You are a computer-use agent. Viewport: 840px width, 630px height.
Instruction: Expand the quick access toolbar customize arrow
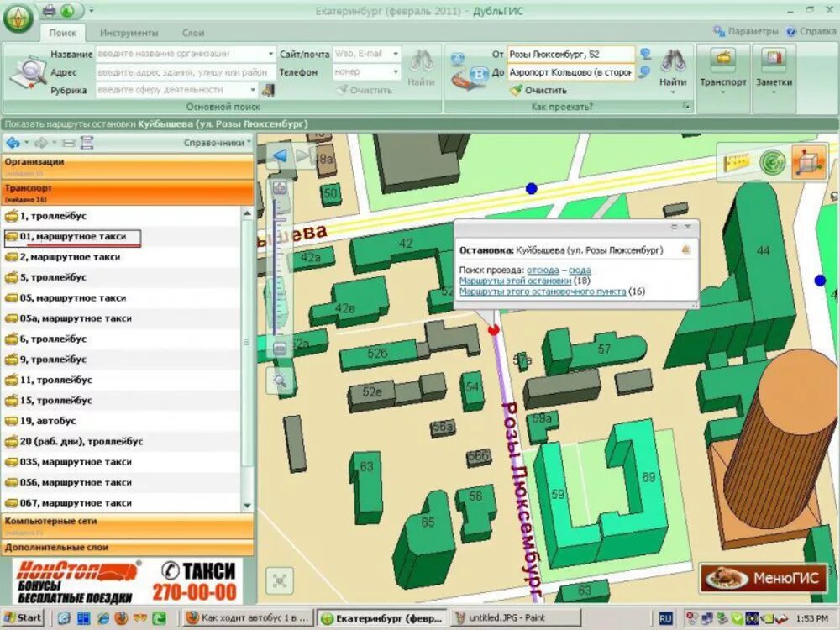pos(91,9)
